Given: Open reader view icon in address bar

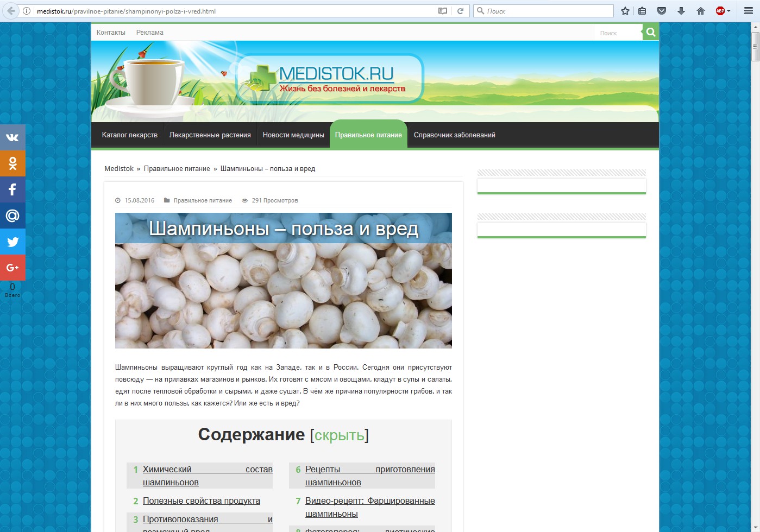Looking at the screenshot, I should [x=443, y=11].
